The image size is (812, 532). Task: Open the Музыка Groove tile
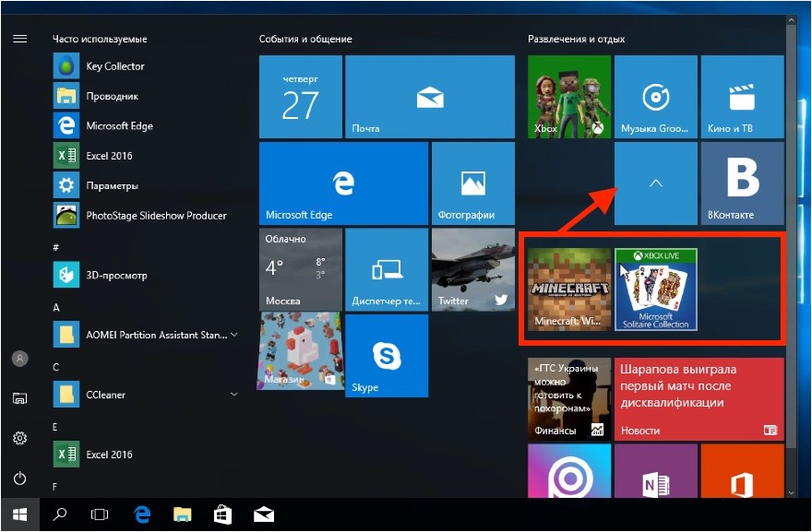click(x=656, y=97)
